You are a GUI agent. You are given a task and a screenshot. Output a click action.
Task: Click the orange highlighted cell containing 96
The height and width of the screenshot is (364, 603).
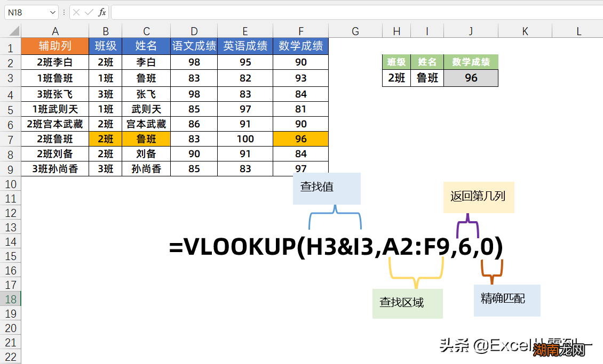[x=300, y=139]
